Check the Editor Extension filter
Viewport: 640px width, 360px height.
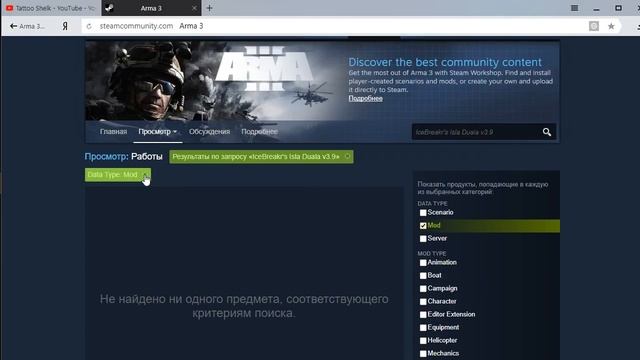(x=423, y=315)
